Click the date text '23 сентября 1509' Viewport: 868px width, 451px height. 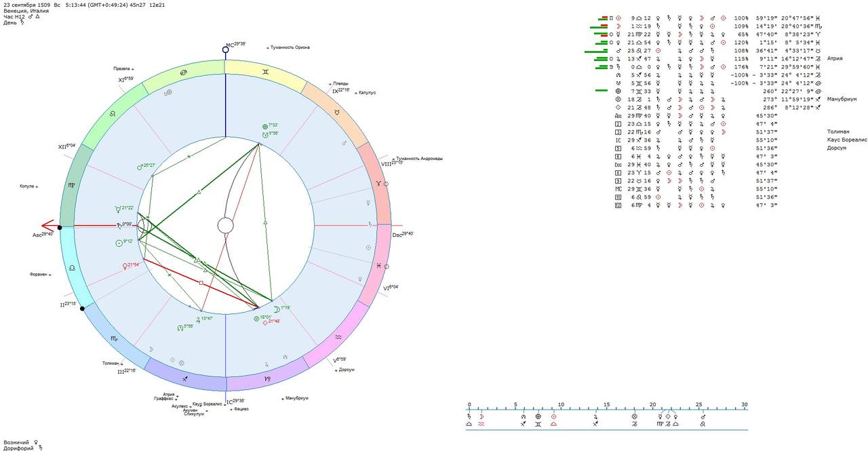26,5
